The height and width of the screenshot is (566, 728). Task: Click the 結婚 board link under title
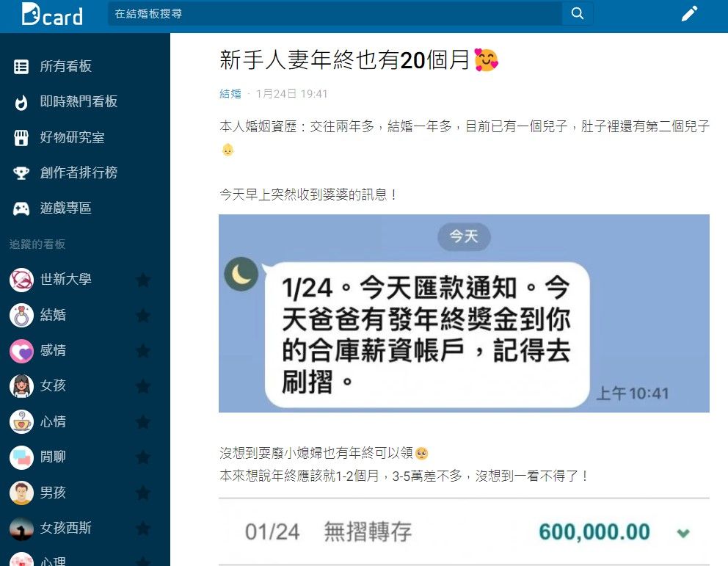(230, 94)
